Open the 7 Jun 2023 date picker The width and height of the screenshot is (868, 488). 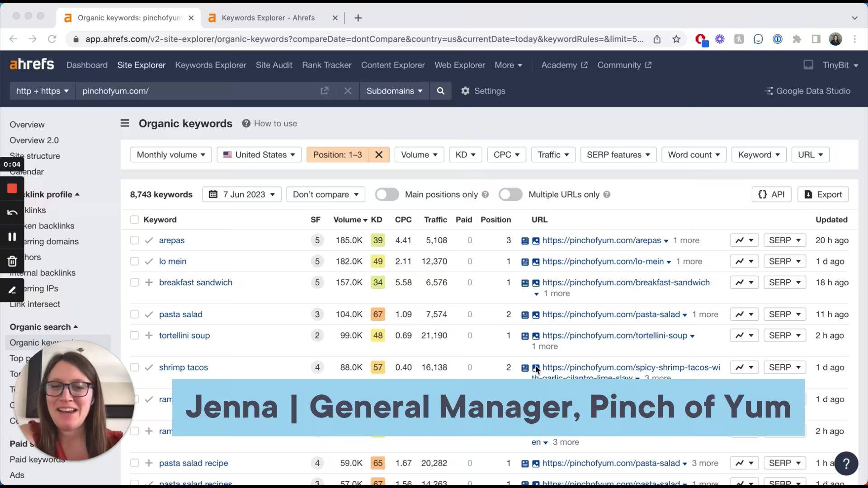[x=242, y=195]
